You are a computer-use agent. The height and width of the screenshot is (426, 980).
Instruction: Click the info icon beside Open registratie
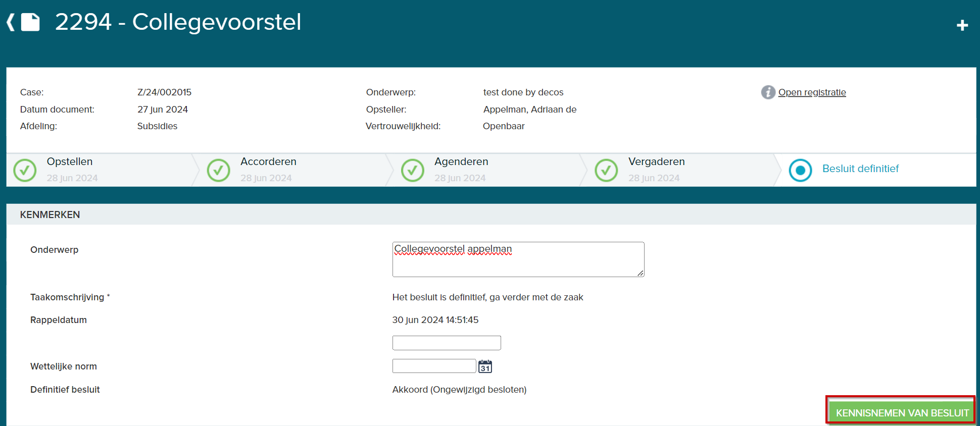point(768,92)
